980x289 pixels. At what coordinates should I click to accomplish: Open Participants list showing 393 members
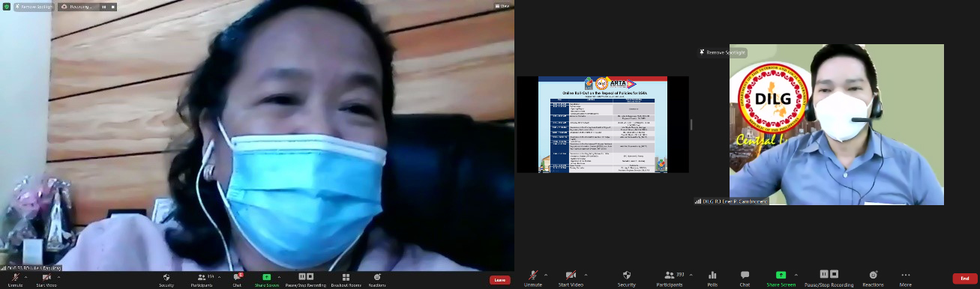(x=670, y=279)
